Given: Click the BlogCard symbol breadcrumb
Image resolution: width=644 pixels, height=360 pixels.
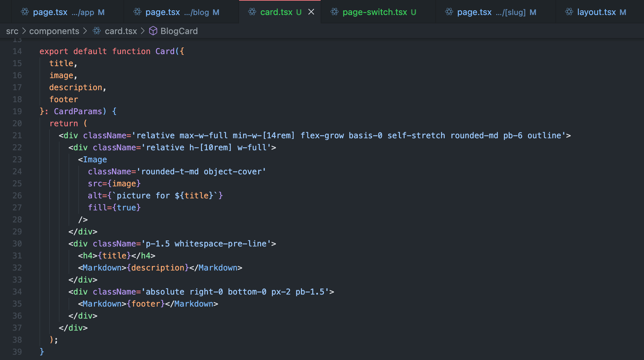Looking at the screenshot, I should (x=179, y=31).
